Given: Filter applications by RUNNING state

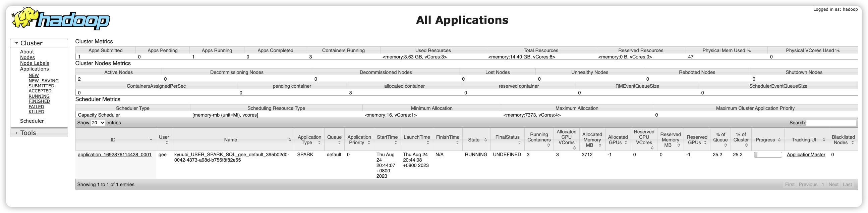Looking at the screenshot, I should [39, 96].
